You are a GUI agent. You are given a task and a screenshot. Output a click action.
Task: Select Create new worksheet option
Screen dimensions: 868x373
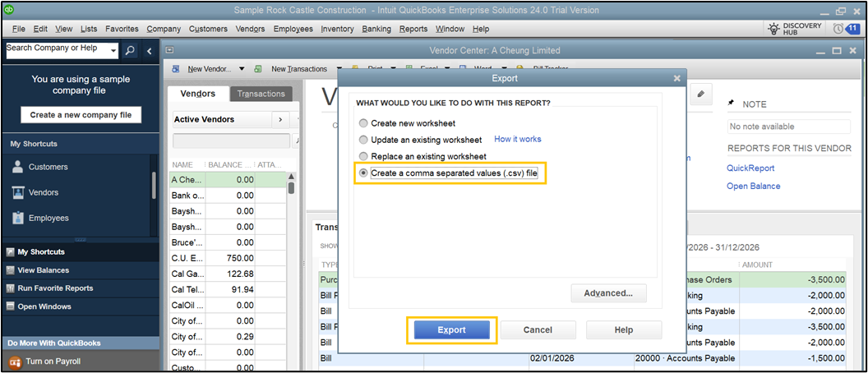point(363,123)
